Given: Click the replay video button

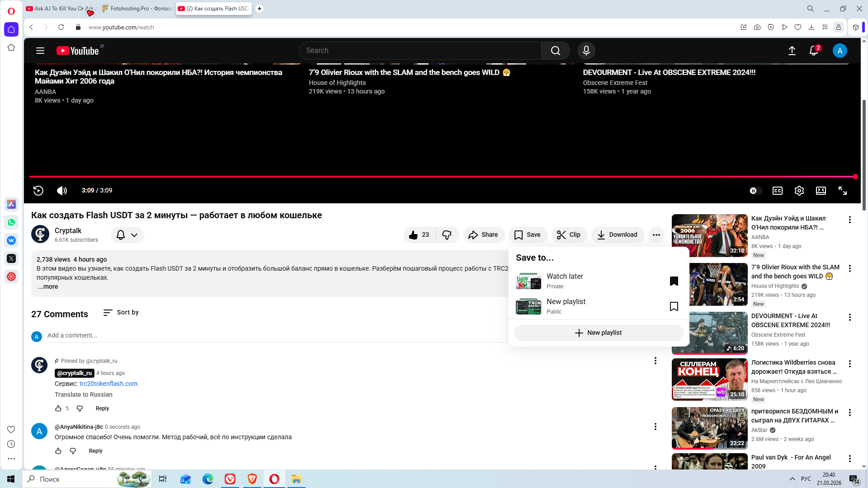Looking at the screenshot, I should point(38,191).
